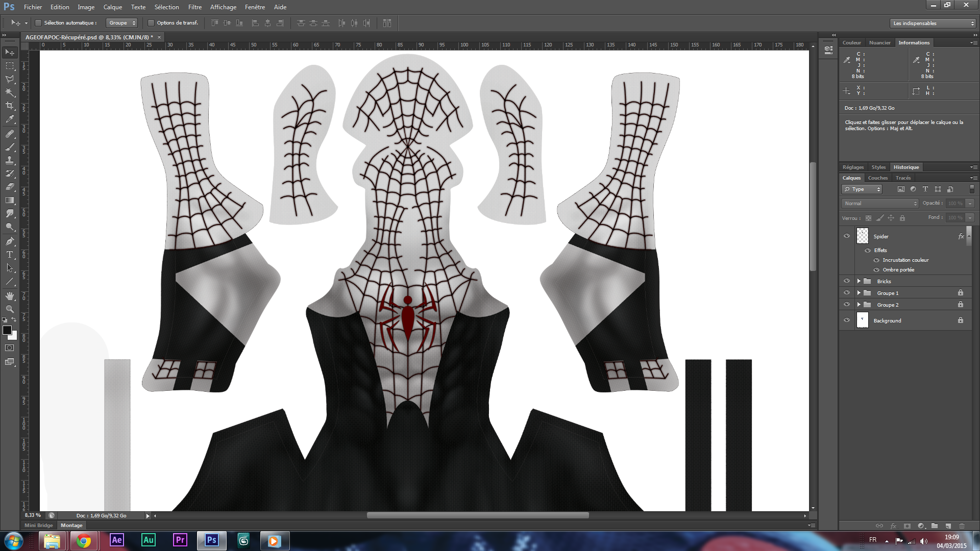The height and width of the screenshot is (551, 980).
Task: Open the Mini Bridge tab
Action: [39, 525]
